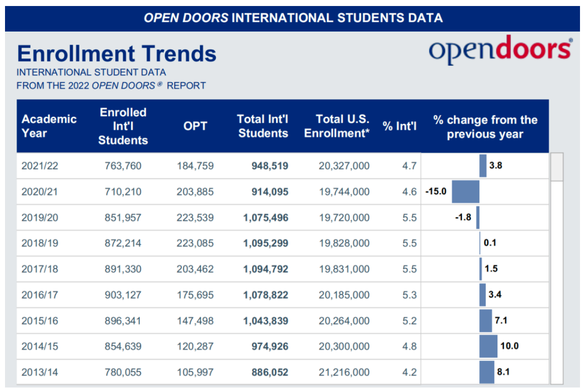Click the % change from previous year header

tap(485, 127)
